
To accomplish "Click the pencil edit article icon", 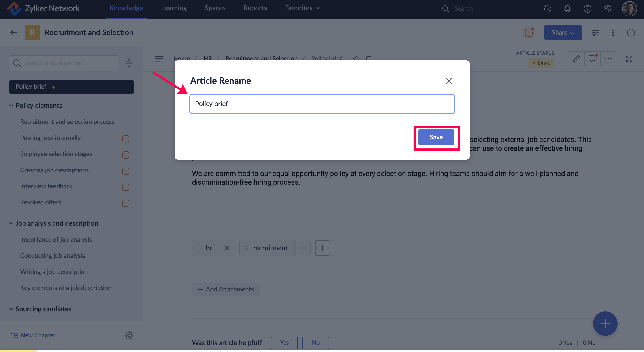I will [x=576, y=59].
